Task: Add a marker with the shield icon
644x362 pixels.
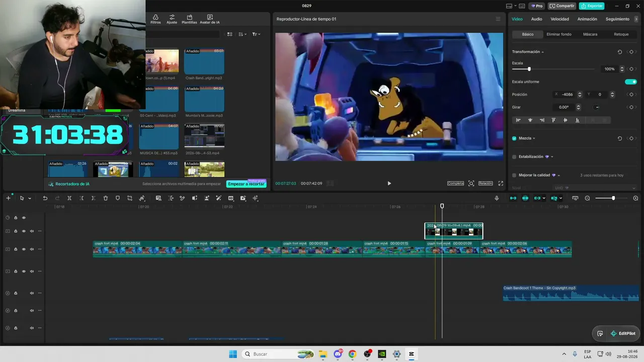Action: pyautogui.click(x=118, y=198)
